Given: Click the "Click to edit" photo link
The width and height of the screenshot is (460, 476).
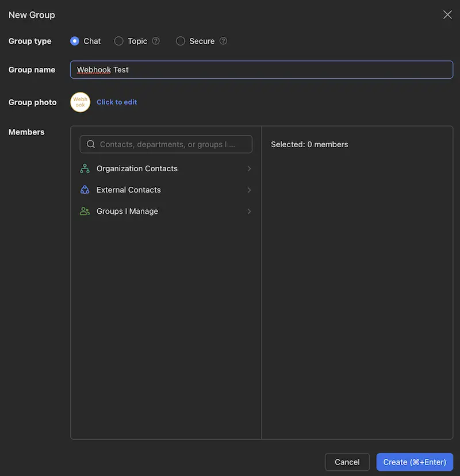Looking at the screenshot, I should click(x=117, y=102).
